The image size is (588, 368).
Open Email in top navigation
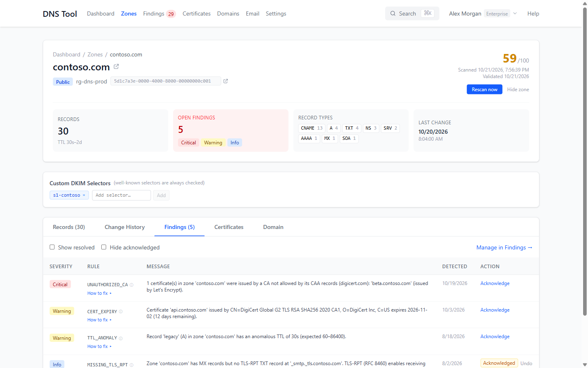252,13
